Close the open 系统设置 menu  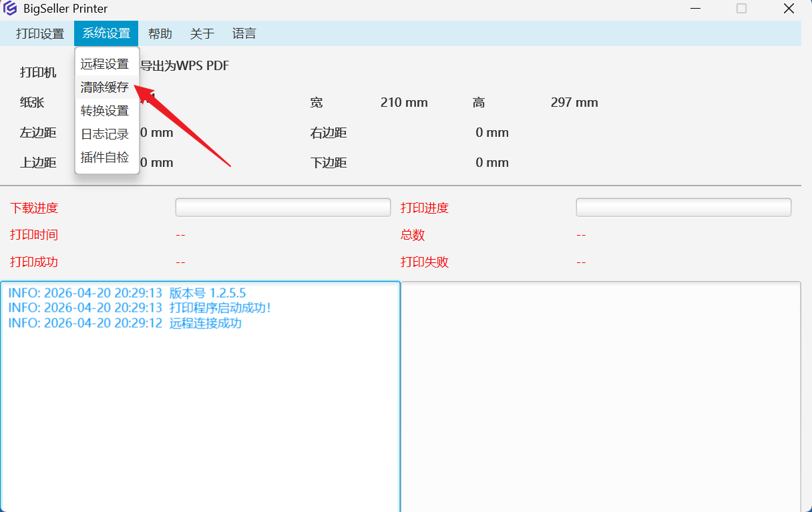pos(106,33)
